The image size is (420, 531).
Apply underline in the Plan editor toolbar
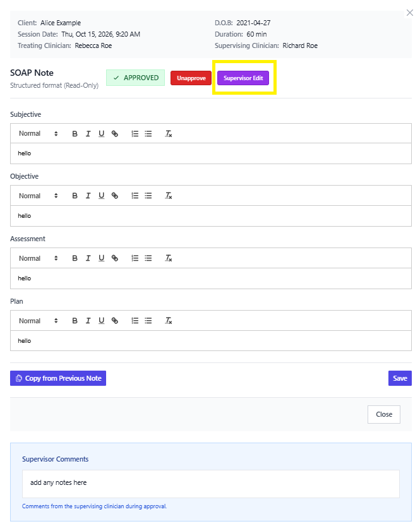(101, 321)
